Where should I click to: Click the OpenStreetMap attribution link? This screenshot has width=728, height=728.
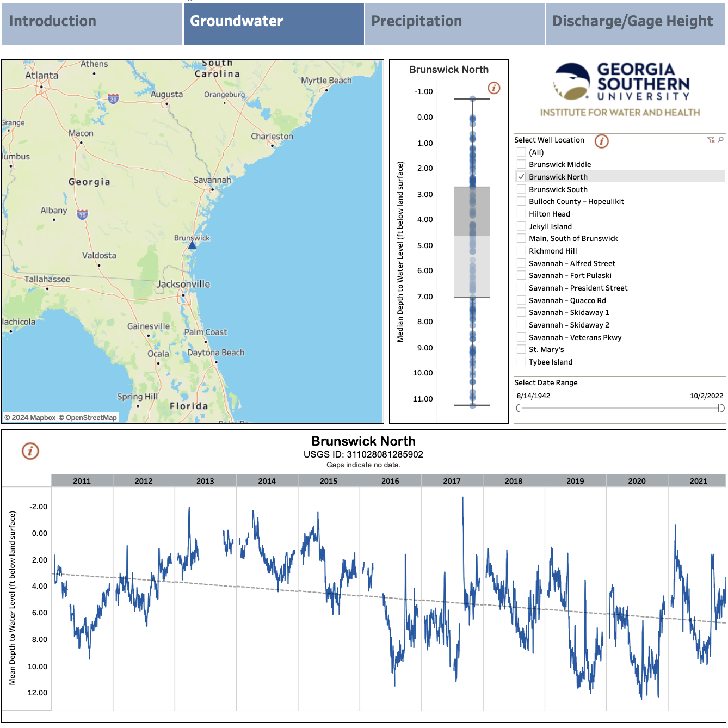(x=88, y=418)
